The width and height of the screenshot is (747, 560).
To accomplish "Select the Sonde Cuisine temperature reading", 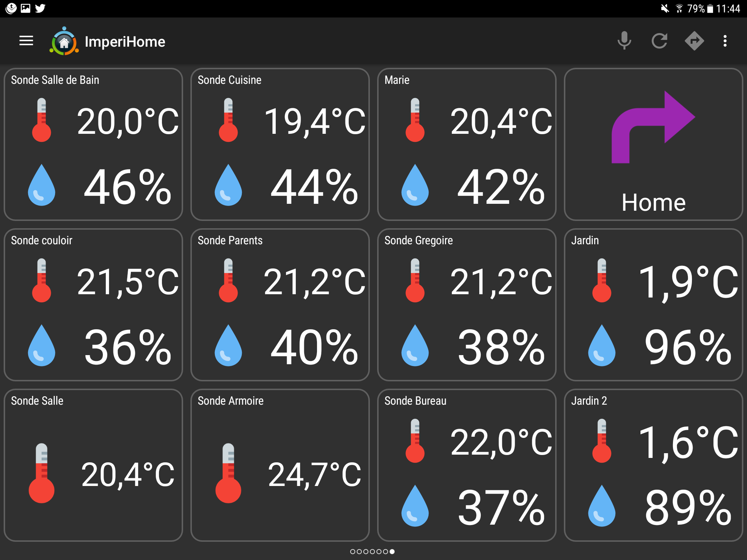I will pos(314,122).
